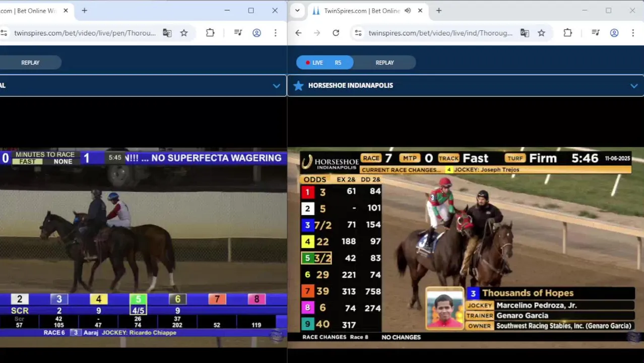The width and height of the screenshot is (644, 363).
Task: Switch to REPLAY in left window
Action: coord(30,63)
